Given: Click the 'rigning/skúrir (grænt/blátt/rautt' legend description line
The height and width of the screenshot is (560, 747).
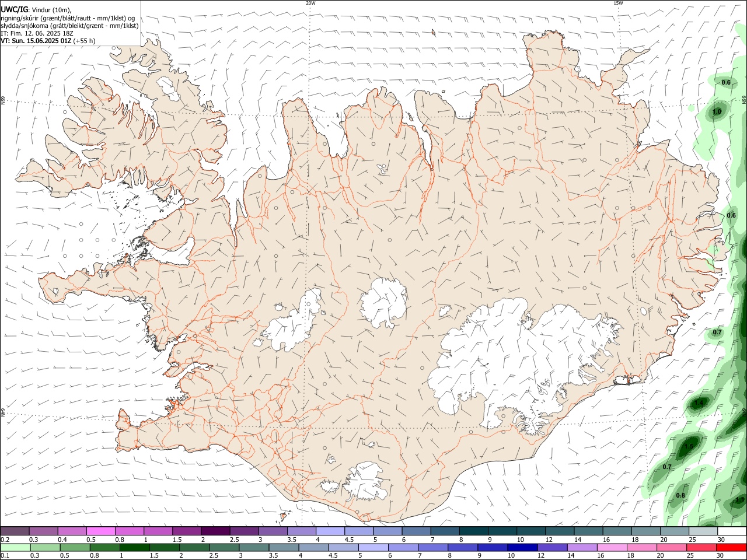Looking at the screenshot, I should click(68, 18).
